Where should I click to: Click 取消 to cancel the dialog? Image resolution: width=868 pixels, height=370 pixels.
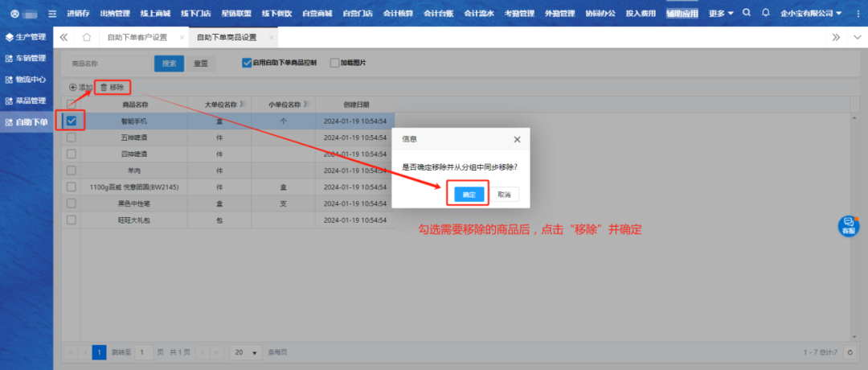(504, 195)
